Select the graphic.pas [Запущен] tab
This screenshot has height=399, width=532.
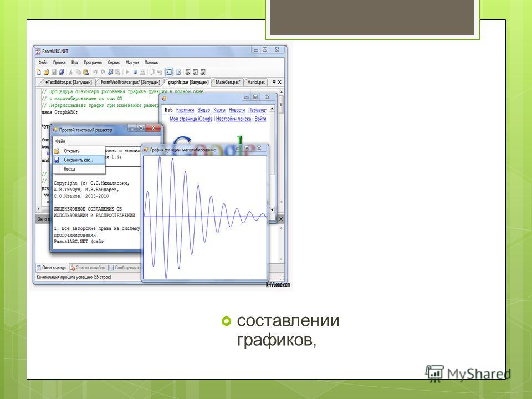pyautogui.click(x=188, y=82)
